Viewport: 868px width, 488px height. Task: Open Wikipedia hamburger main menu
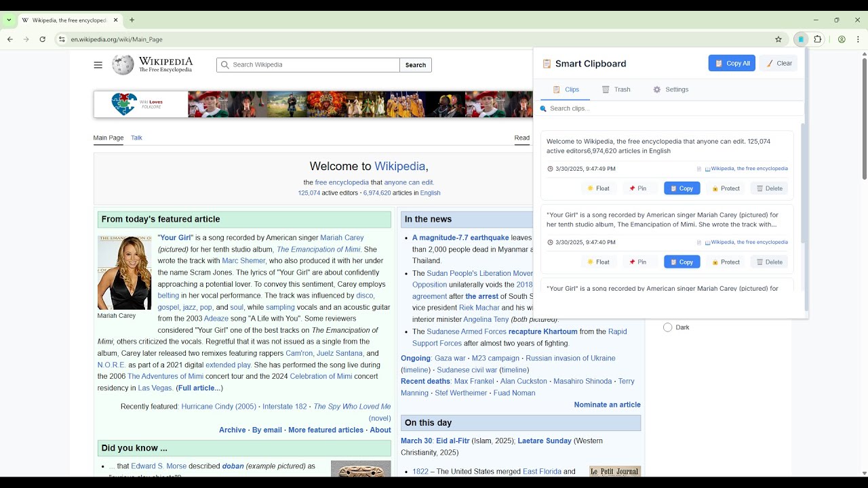pos(98,65)
